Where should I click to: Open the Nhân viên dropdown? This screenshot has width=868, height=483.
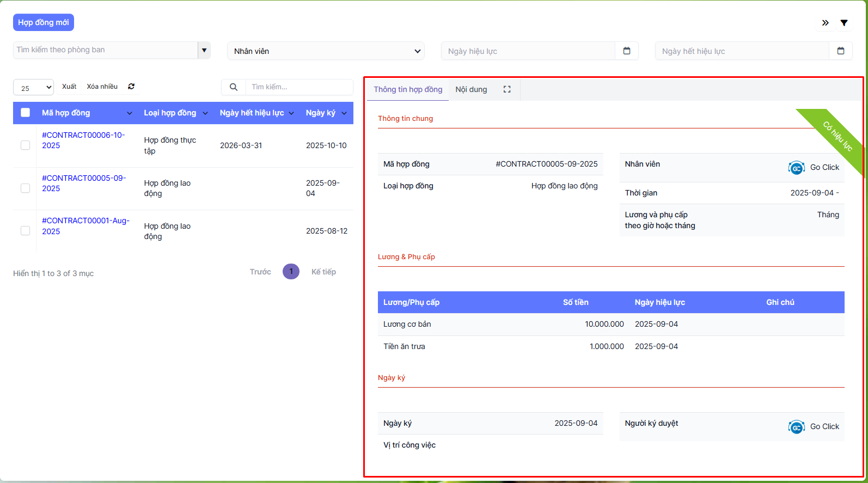point(326,51)
